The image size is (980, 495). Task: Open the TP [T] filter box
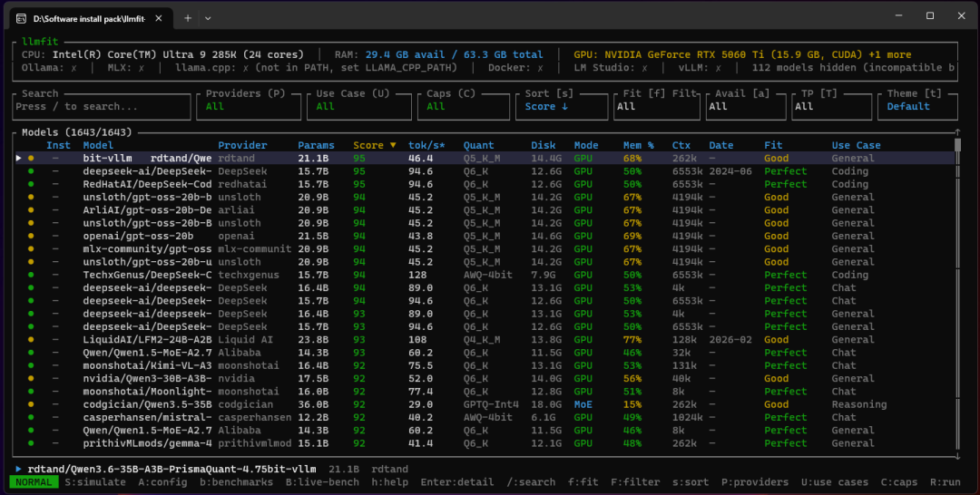[831, 107]
